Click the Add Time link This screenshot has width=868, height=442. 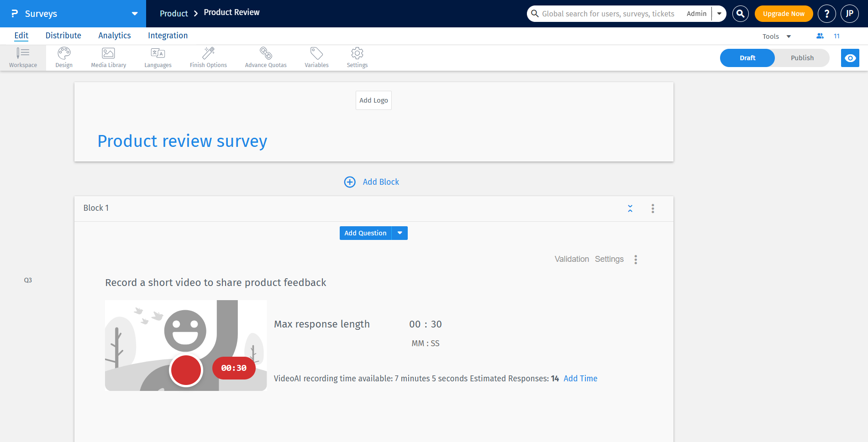point(580,378)
